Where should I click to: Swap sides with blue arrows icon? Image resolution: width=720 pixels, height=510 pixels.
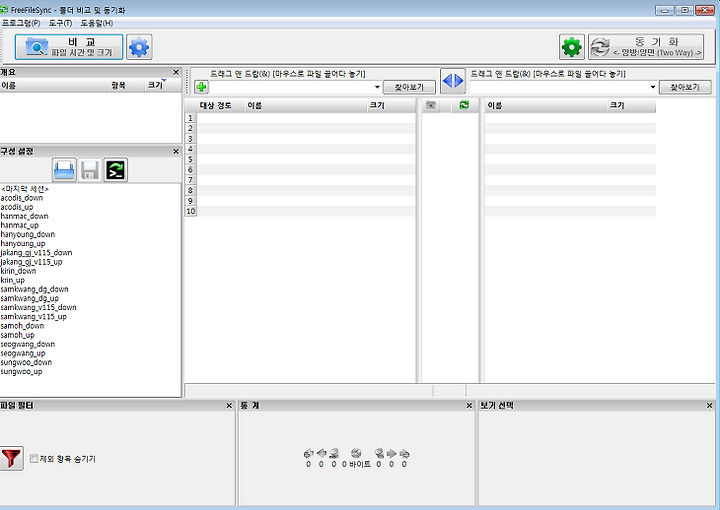tap(453, 81)
